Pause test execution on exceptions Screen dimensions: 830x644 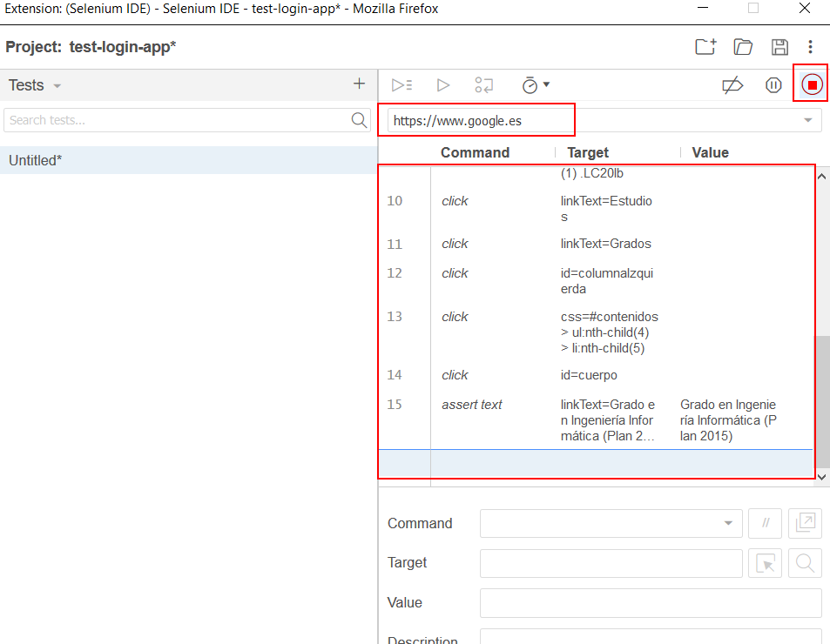click(x=773, y=84)
